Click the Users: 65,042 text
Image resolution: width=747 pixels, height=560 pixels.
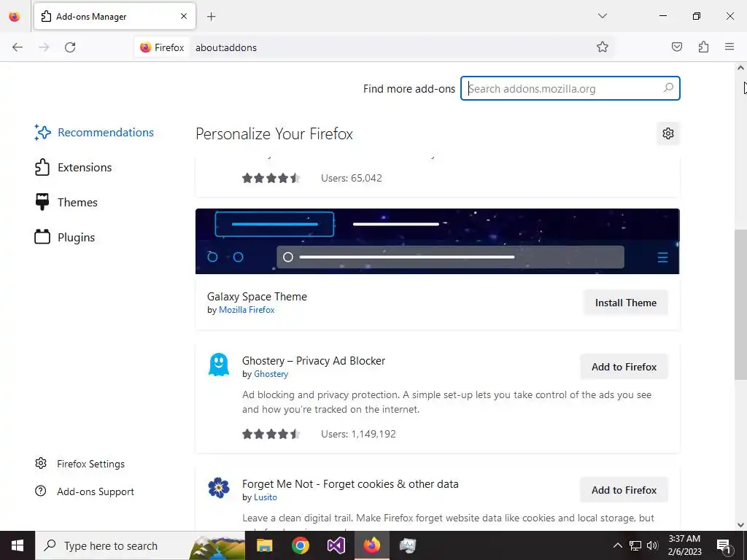point(352,178)
